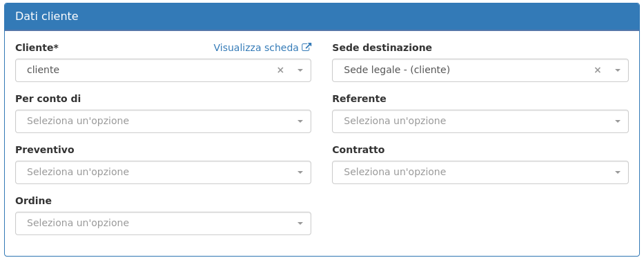This screenshot has height=260, width=644.
Task: Open the Visualizza scheda link
Action: (x=262, y=48)
